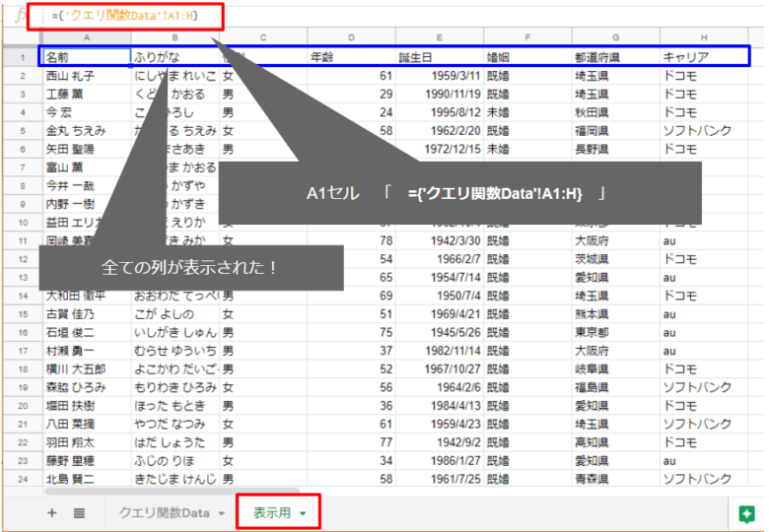Image resolution: width=769 pixels, height=532 pixels.
Task: Select column E header
Action: 440,37
